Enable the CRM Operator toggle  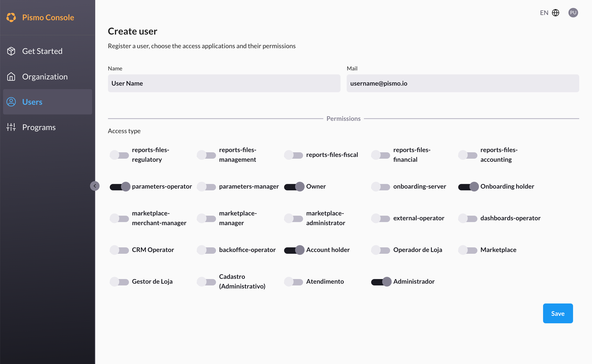point(119,250)
